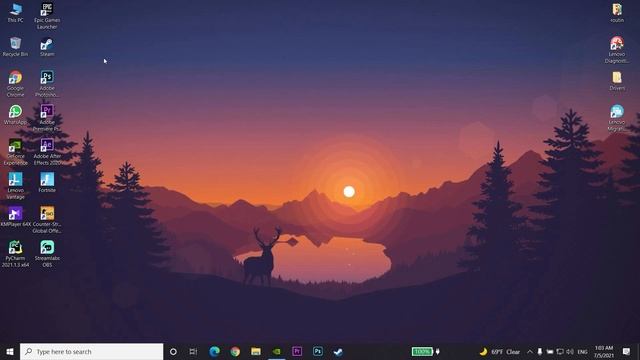The width and height of the screenshot is (640, 360).
Task: Select the Adobe After Effects desktop shortcut
Action: pyautogui.click(x=47, y=152)
